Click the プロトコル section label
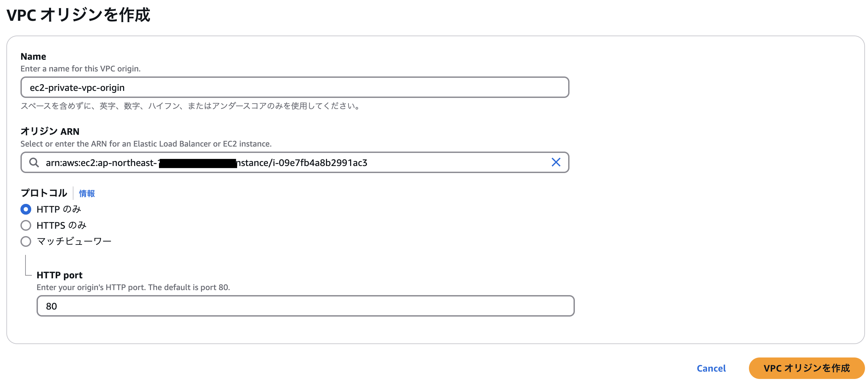This screenshot has height=387, width=868. click(44, 193)
